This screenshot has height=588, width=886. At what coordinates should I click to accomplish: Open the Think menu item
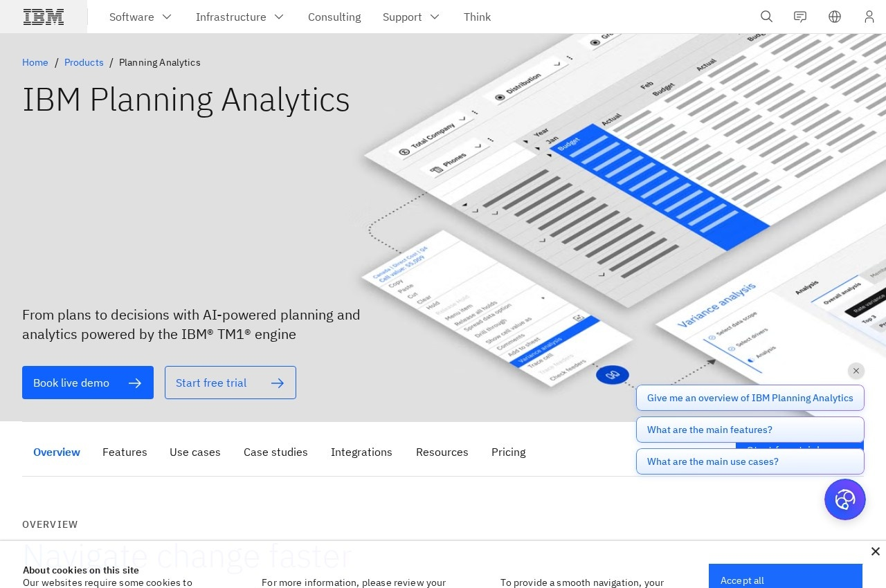(477, 17)
